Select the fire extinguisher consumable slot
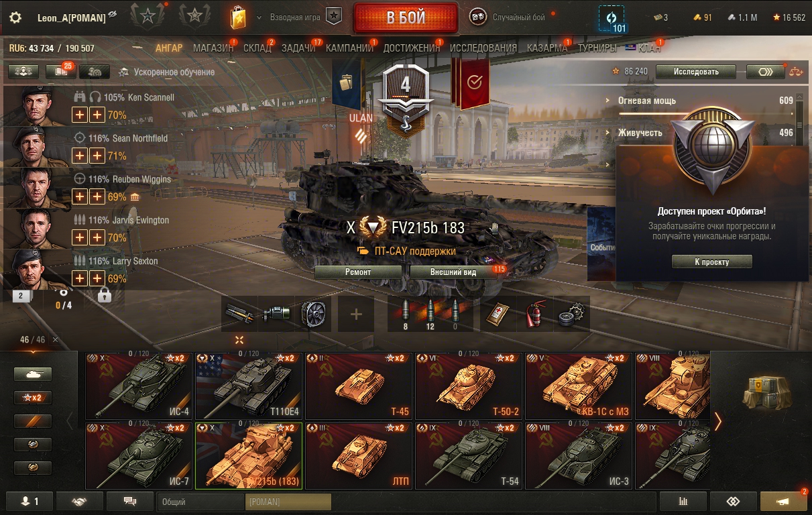This screenshot has width=812, height=515. click(x=535, y=314)
